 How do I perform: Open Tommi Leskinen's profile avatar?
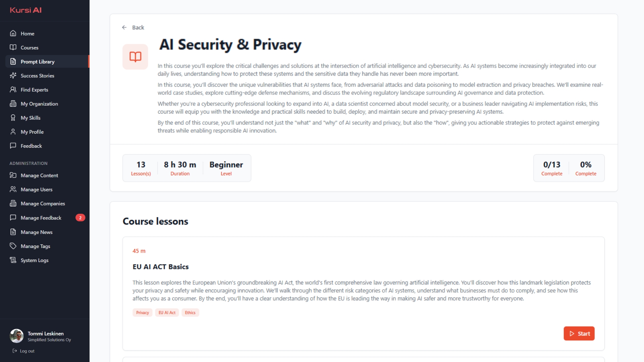click(16, 336)
